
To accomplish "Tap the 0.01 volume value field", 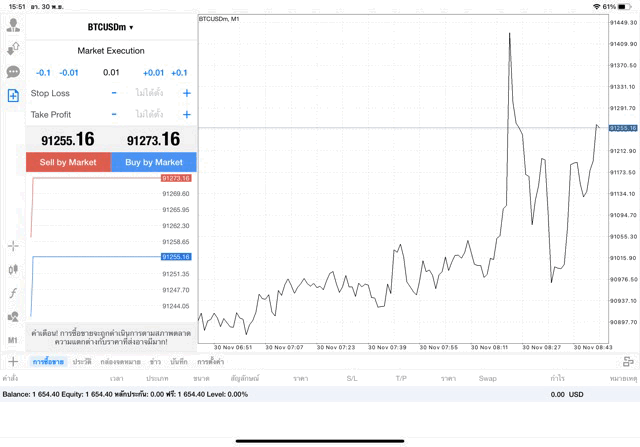I will [111, 73].
